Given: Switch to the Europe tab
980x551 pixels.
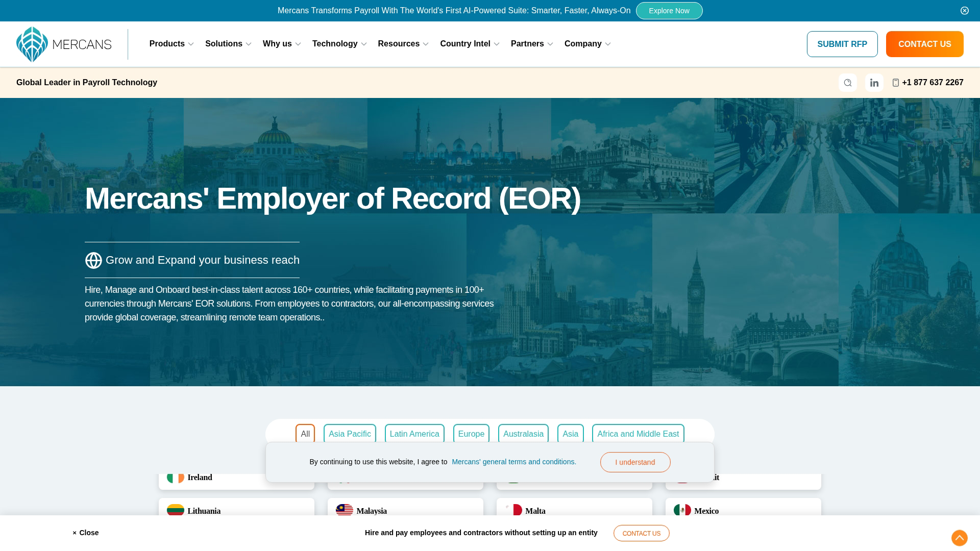Looking at the screenshot, I should (x=471, y=434).
